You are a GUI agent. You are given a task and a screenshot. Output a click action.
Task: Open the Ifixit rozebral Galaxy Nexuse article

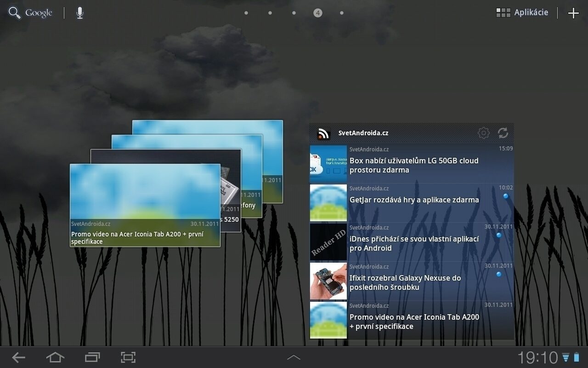click(412, 281)
